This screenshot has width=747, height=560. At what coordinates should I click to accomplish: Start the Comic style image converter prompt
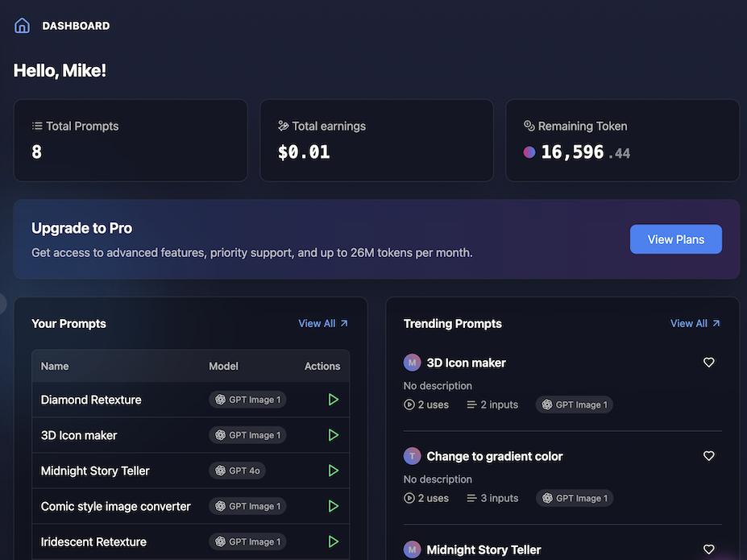tap(333, 506)
